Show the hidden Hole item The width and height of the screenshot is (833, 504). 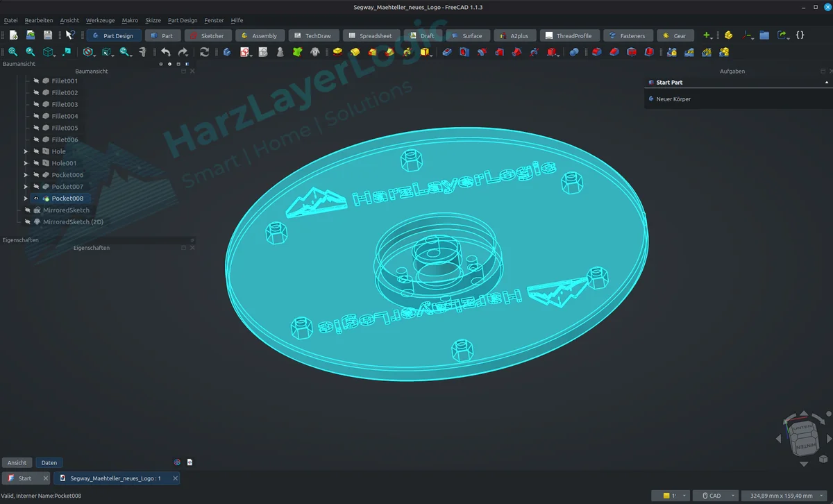click(36, 151)
